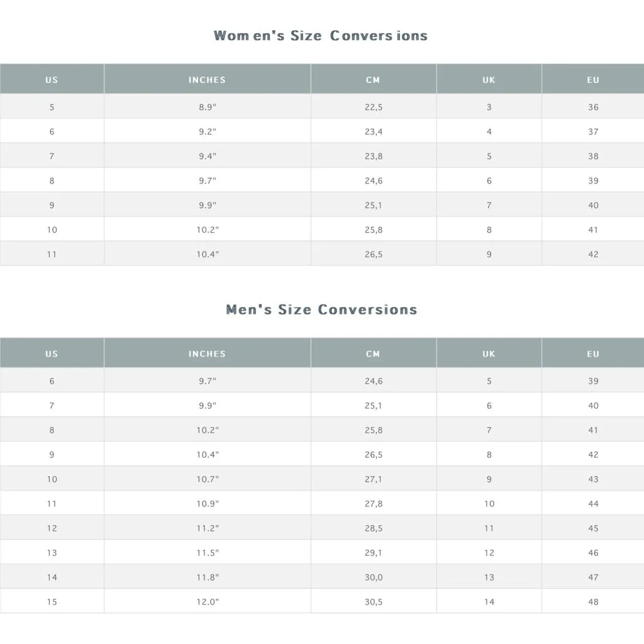Image resolution: width=644 pixels, height=644 pixels.
Task: Select men's 11.5" inches cell
Action: (x=208, y=552)
